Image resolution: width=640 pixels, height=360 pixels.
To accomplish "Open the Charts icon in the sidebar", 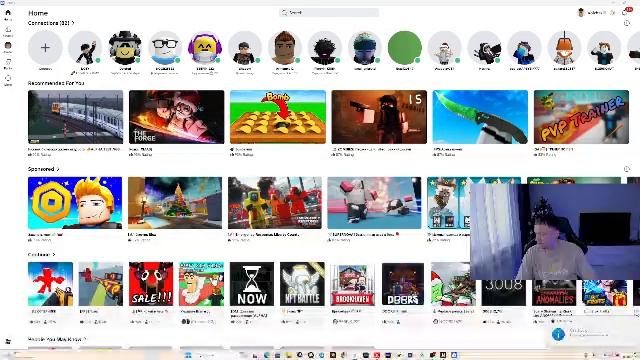I will click(x=8, y=29).
